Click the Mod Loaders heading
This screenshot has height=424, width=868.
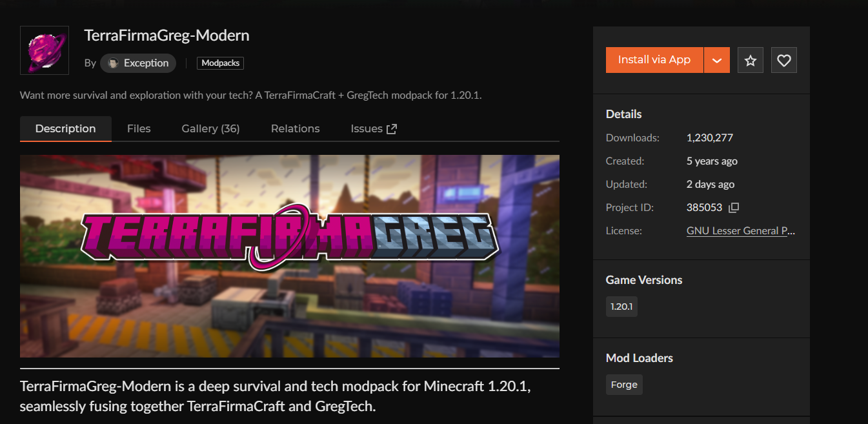(x=640, y=358)
